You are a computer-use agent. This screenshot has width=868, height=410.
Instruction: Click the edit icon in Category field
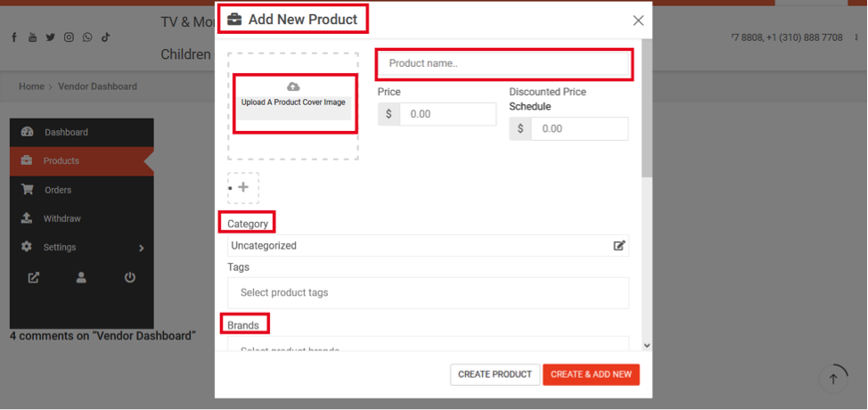coord(619,246)
